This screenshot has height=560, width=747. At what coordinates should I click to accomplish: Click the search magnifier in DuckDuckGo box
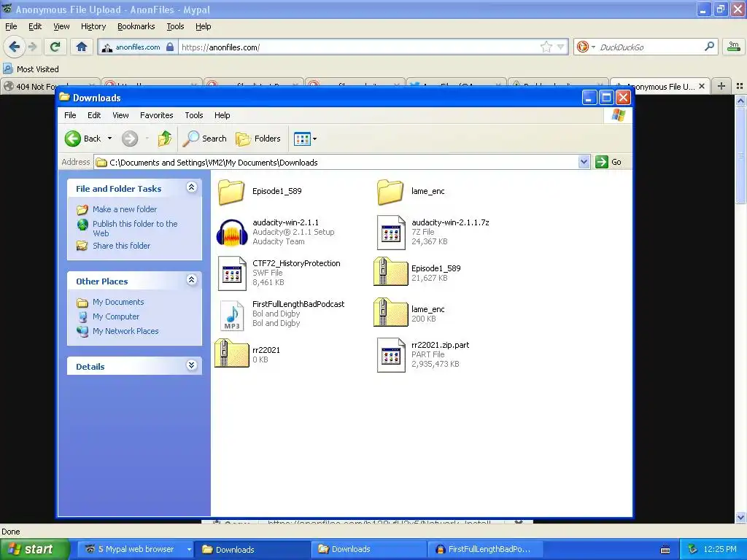[x=709, y=47]
